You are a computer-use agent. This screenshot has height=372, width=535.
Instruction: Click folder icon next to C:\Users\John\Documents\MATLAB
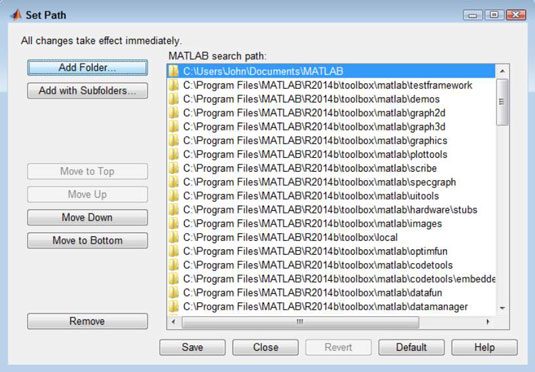click(174, 71)
